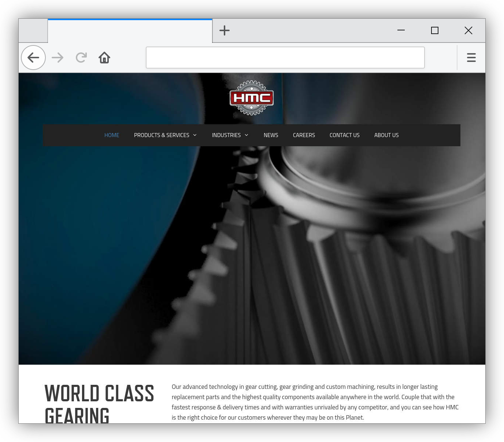This screenshot has width=504, height=442.
Task: Open the CONTACT US page
Action: (345, 135)
